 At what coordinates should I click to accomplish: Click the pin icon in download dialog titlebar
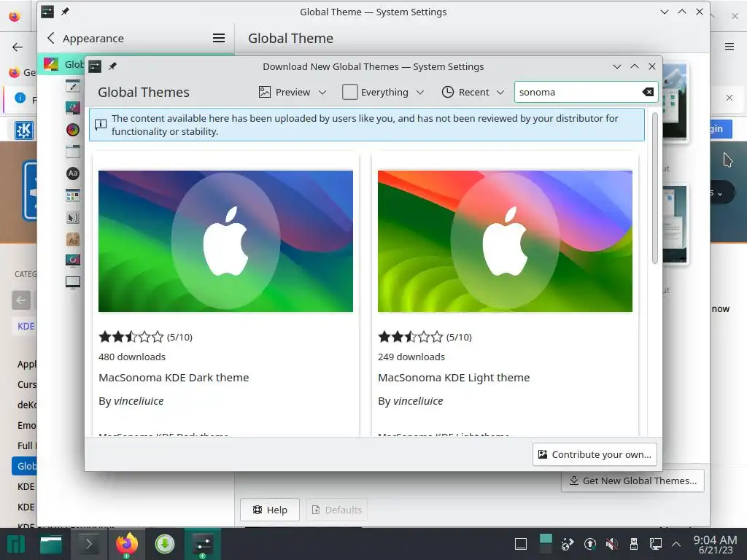[112, 66]
